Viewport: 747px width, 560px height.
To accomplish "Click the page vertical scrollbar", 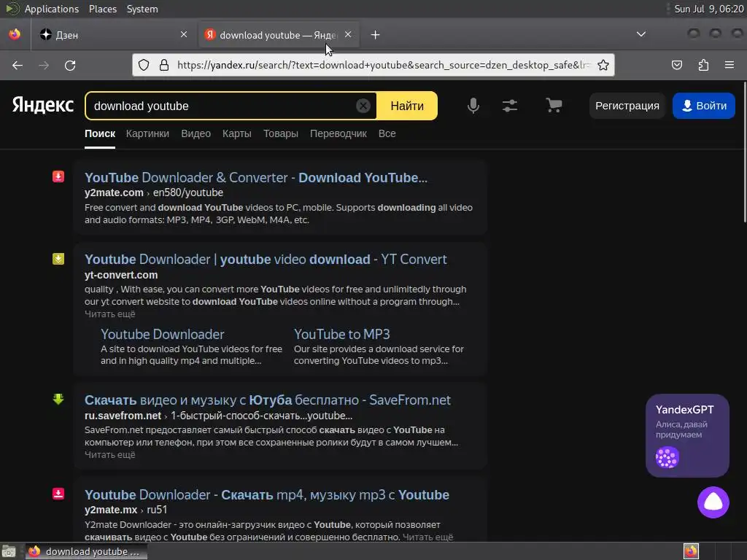I will click(x=744, y=152).
